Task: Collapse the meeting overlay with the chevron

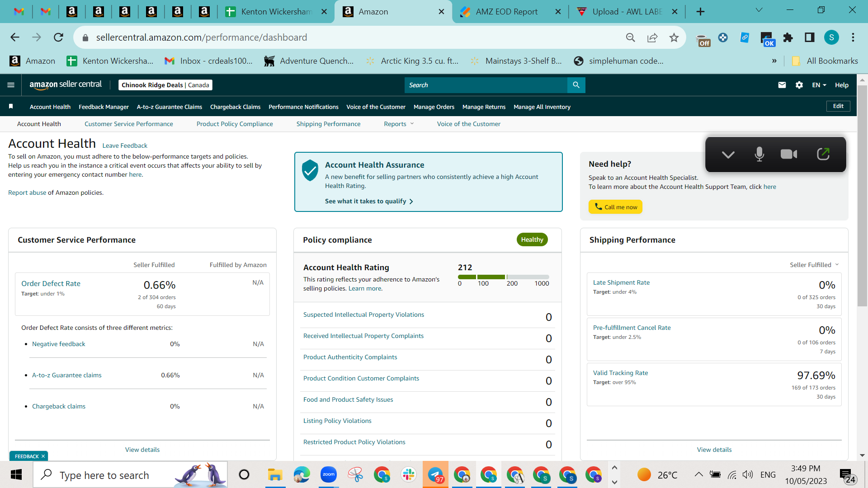Action: (728, 155)
